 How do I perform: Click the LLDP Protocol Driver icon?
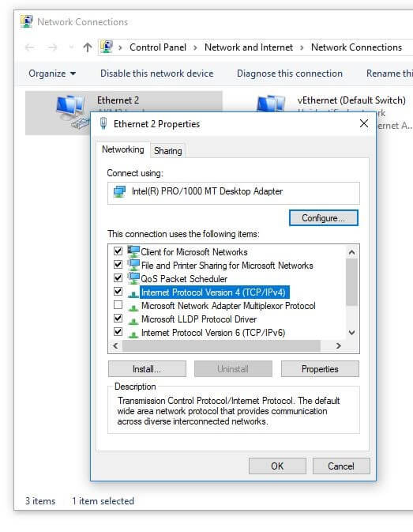[x=133, y=321]
